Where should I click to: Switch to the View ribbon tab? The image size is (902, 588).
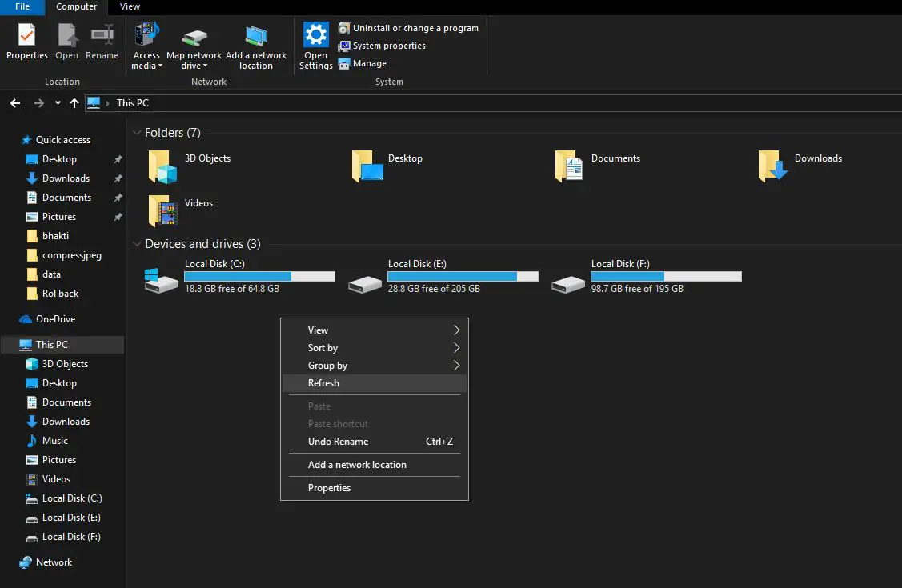click(130, 7)
